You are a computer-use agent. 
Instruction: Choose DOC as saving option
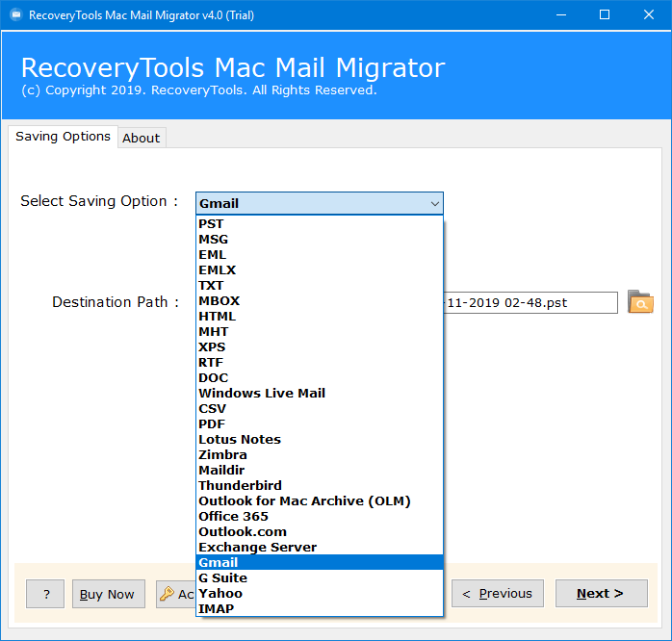pos(320,378)
